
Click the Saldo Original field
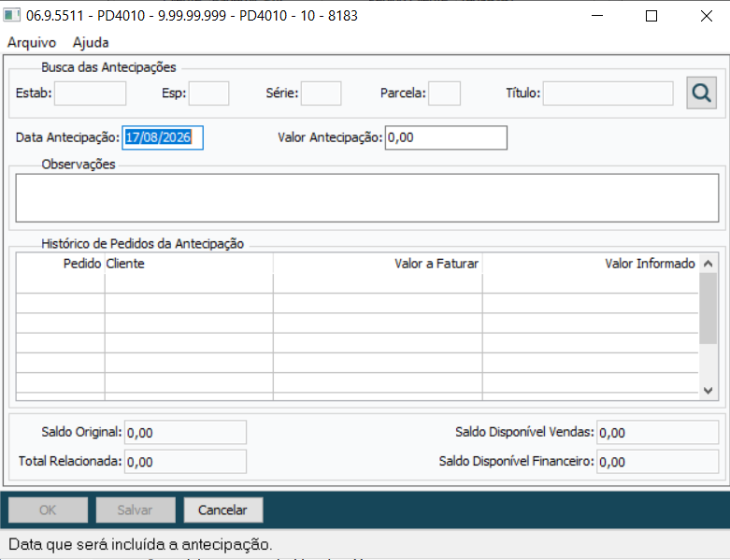click(185, 433)
